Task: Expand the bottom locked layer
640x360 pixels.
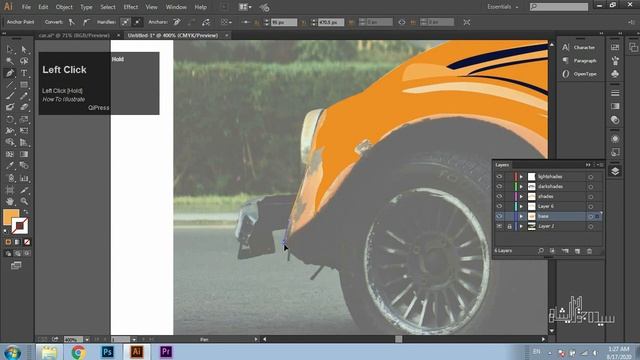Action: (521, 226)
